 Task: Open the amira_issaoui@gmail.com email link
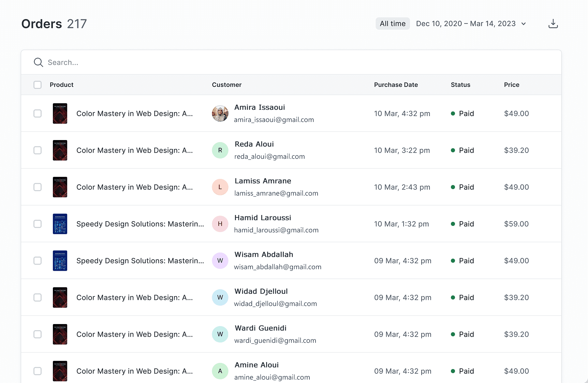click(x=274, y=120)
